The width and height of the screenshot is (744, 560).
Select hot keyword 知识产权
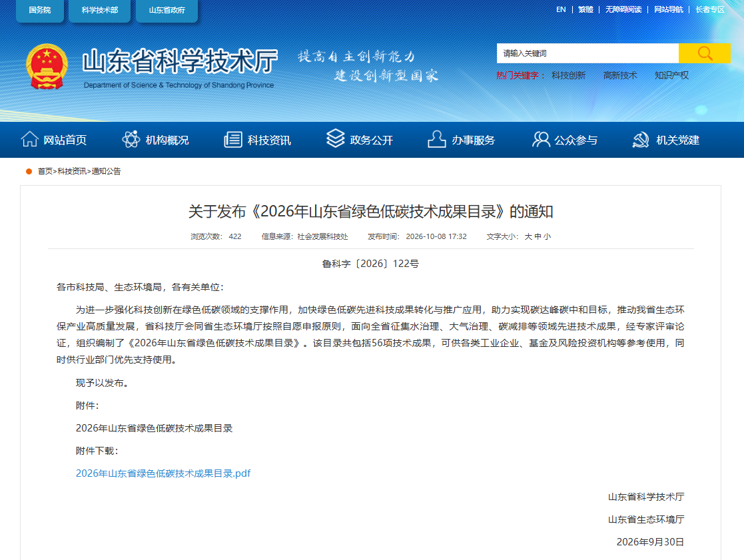pos(671,75)
